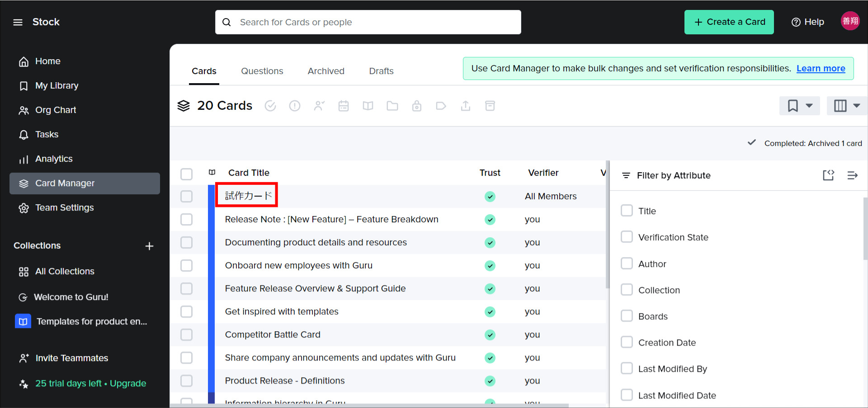
Task: Click the Card Title column header
Action: tap(249, 173)
